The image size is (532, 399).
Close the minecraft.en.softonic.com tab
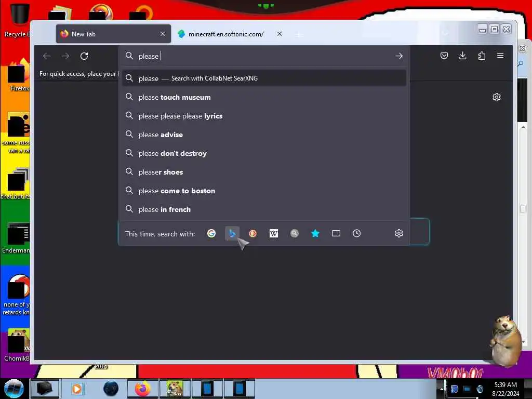(279, 34)
